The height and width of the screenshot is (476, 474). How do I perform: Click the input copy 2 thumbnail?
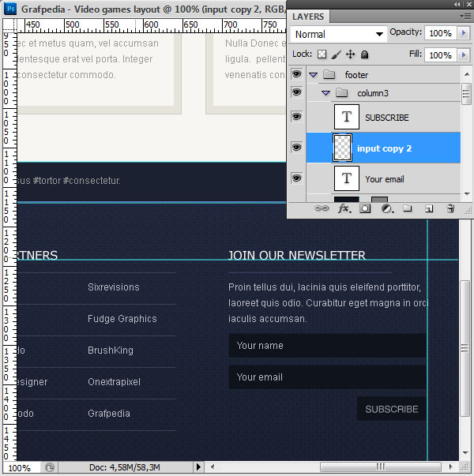point(342,148)
